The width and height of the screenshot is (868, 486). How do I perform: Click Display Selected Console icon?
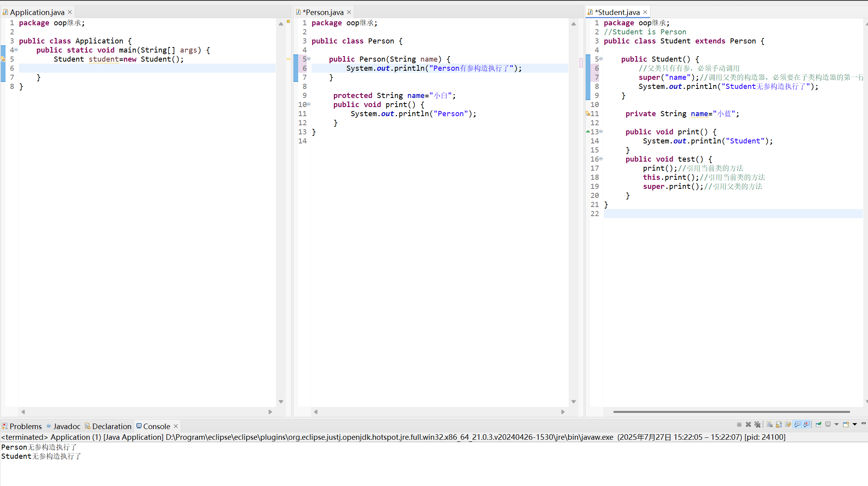click(x=828, y=424)
